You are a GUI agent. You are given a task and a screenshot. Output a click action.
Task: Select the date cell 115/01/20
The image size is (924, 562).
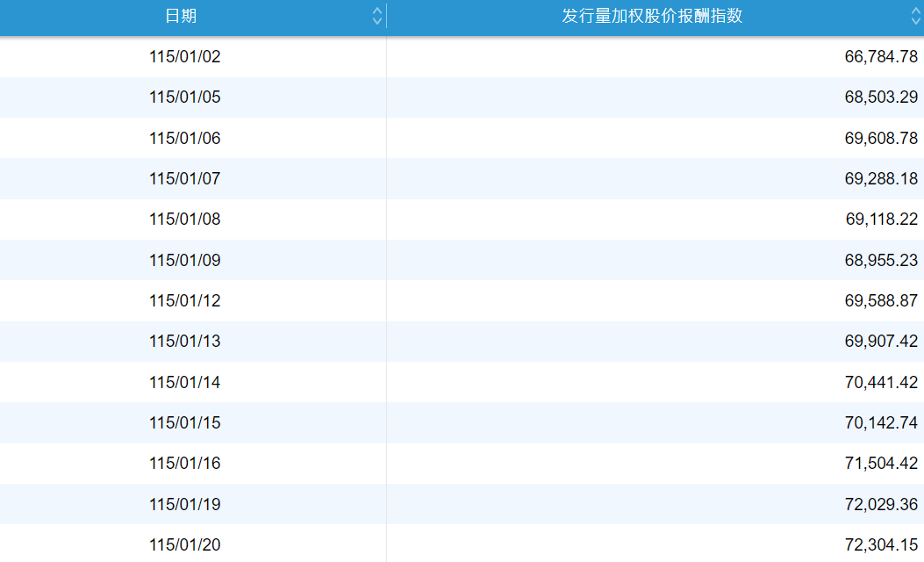click(x=185, y=544)
